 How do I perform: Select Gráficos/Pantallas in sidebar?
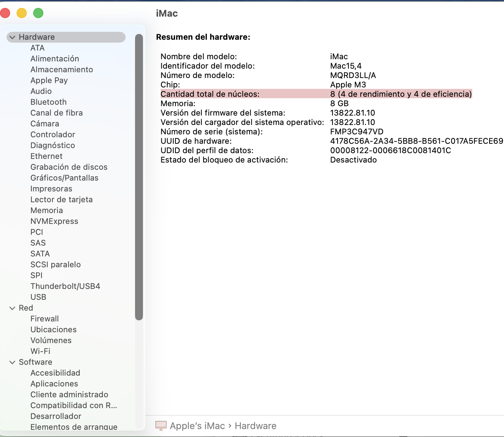click(64, 178)
